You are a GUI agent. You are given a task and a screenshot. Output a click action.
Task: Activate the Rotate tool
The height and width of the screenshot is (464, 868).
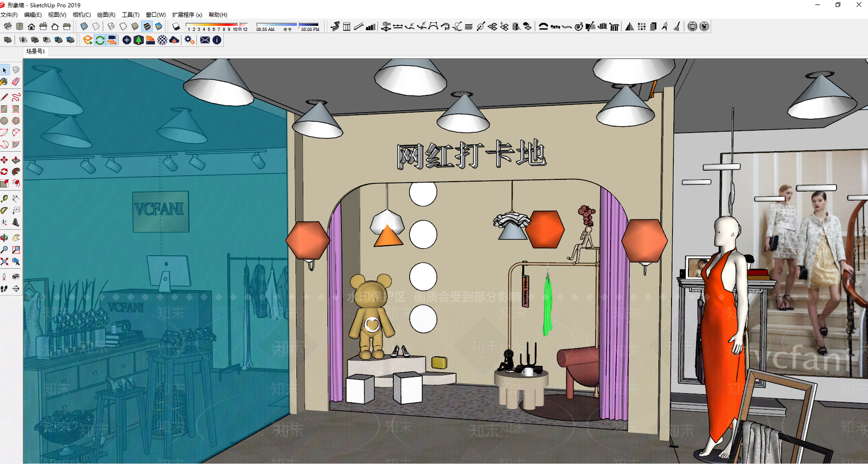[4, 171]
